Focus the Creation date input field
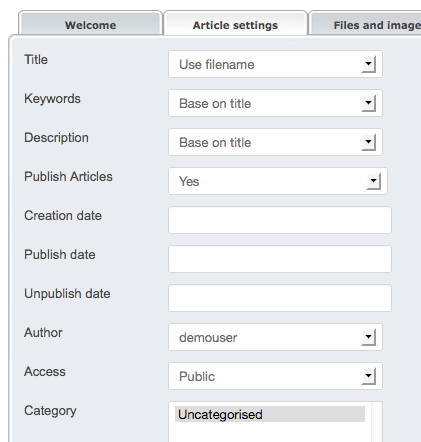Viewport: 421px width, 442px height. 280,220
